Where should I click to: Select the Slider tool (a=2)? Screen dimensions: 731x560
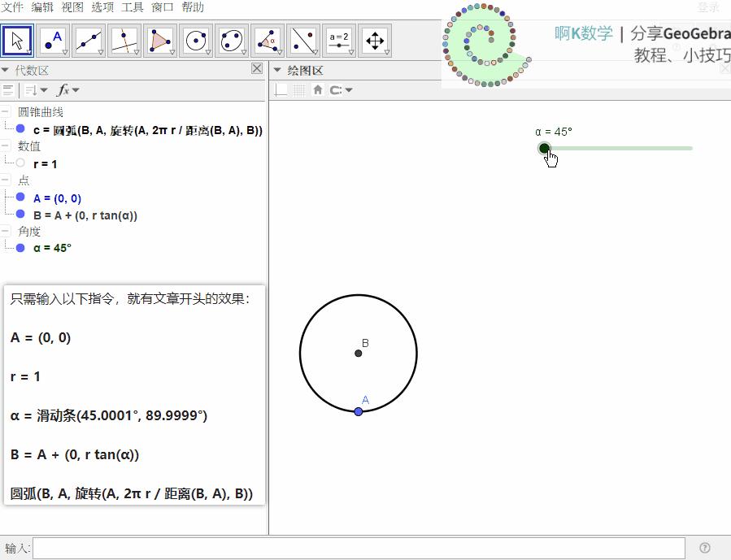(339, 39)
